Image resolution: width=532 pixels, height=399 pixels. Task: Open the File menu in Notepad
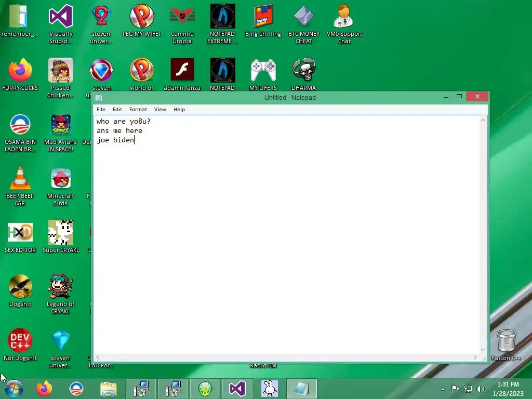pos(101,110)
